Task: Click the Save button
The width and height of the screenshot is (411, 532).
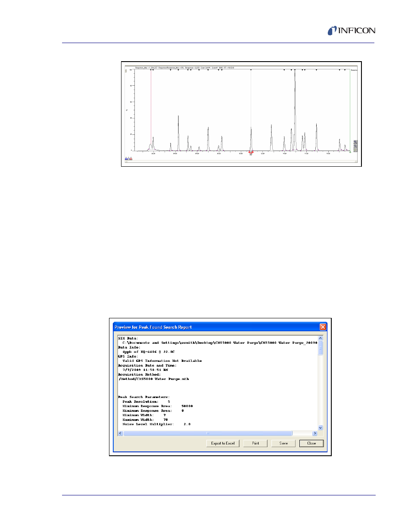Action: coord(283,443)
